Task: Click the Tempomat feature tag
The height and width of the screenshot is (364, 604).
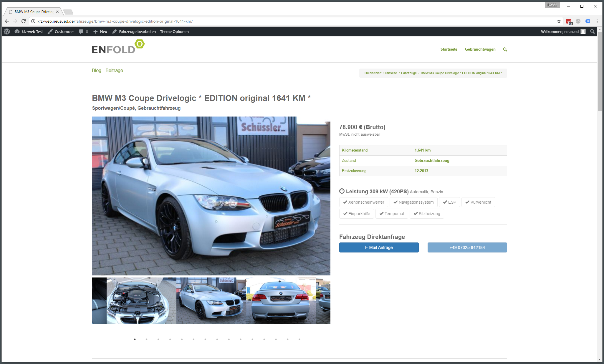Action: [392, 214]
